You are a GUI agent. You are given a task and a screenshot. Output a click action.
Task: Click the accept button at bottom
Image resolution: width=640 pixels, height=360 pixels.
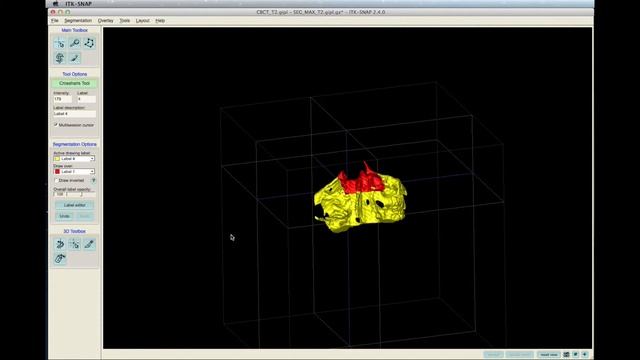(x=493, y=355)
